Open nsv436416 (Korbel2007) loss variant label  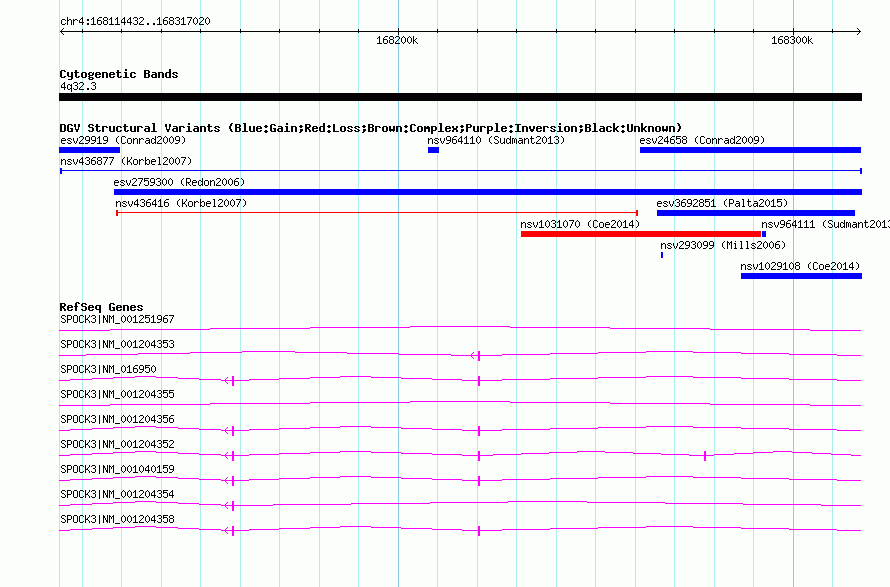pos(181,203)
